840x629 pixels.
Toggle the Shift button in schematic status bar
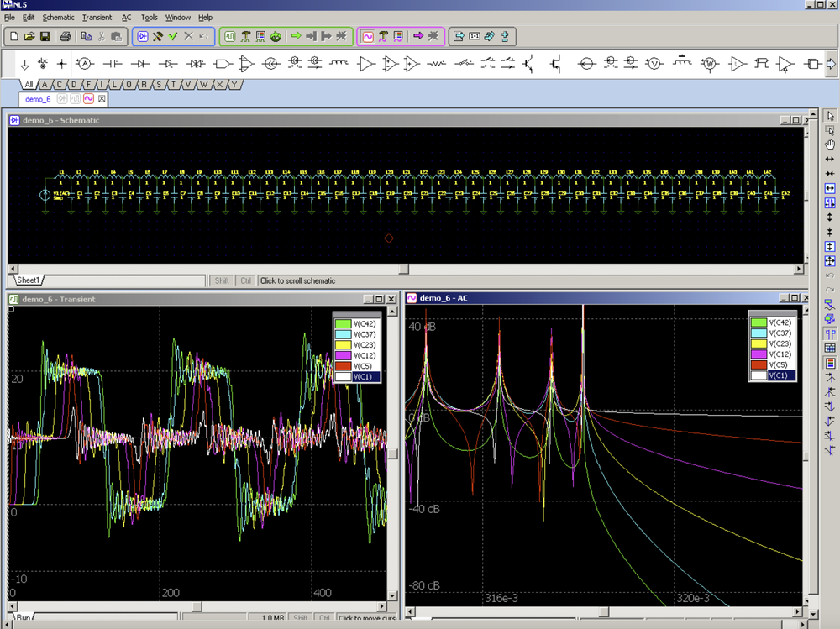tap(222, 280)
